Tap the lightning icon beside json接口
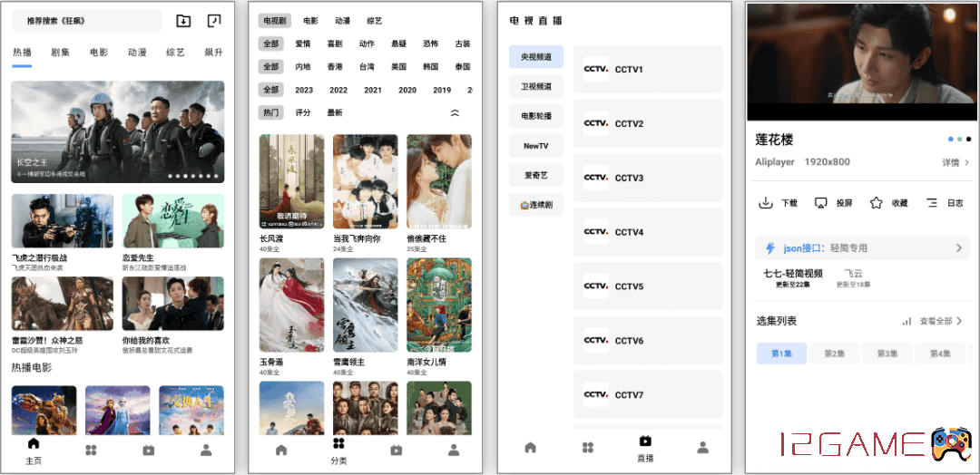Screen dimensions: 980x475 pyautogui.click(x=770, y=247)
